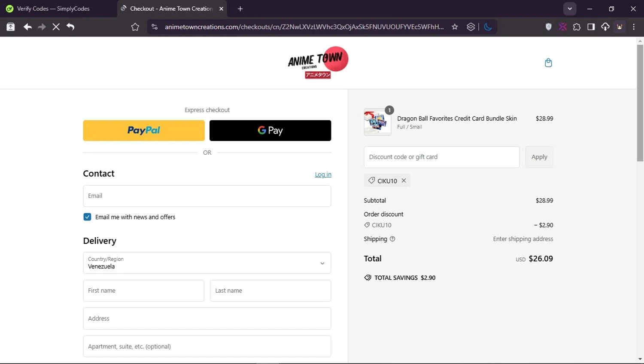Viewport: 644px width, 364px height.
Task: Click the shipping help question mark icon
Action: 392,239
